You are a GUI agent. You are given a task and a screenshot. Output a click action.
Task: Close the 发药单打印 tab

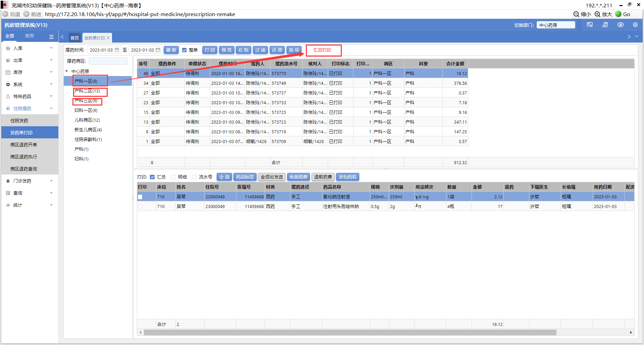click(108, 38)
